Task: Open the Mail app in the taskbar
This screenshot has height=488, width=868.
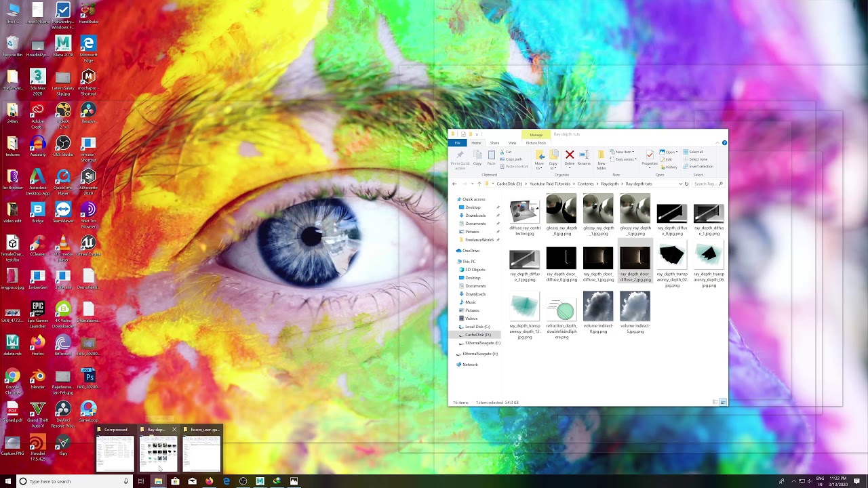Action: (192, 481)
